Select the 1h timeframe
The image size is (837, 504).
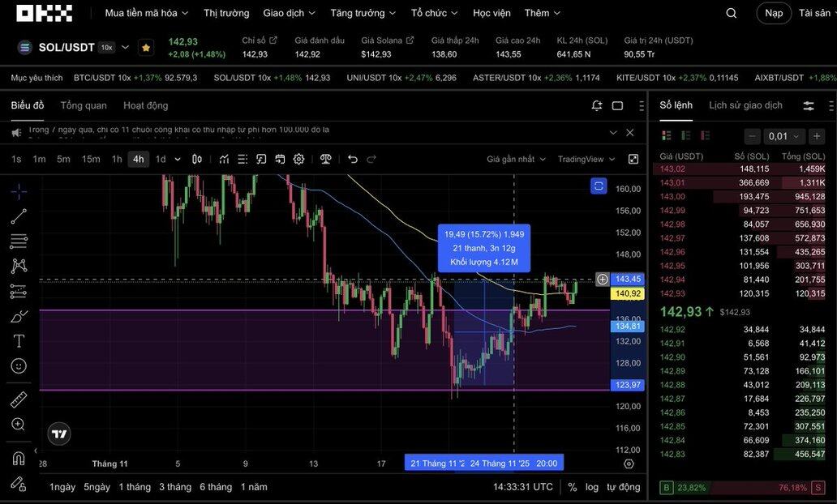[x=117, y=159]
